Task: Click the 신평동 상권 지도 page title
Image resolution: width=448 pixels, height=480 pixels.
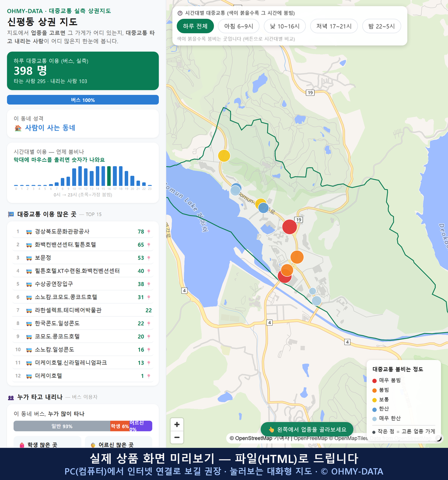Action: tap(42, 22)
